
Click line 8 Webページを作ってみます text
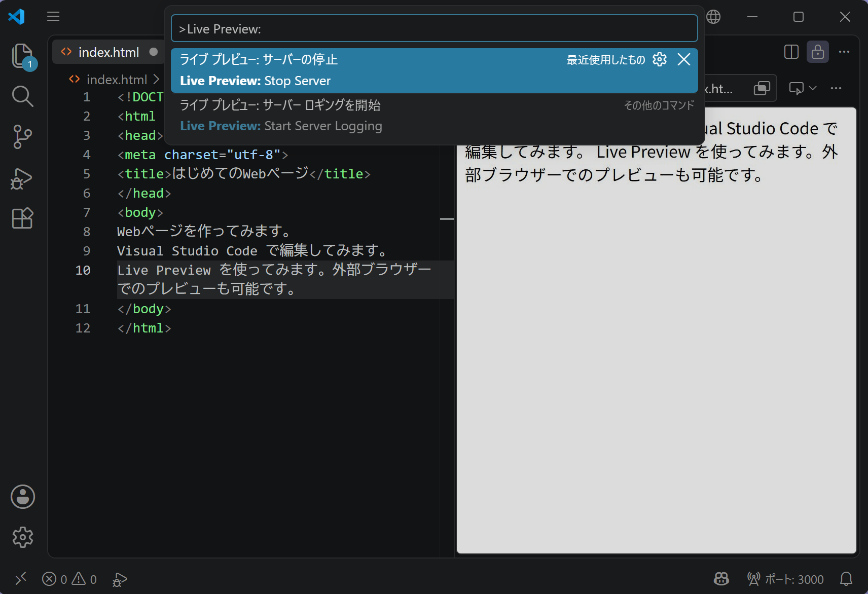click(204, 232)
